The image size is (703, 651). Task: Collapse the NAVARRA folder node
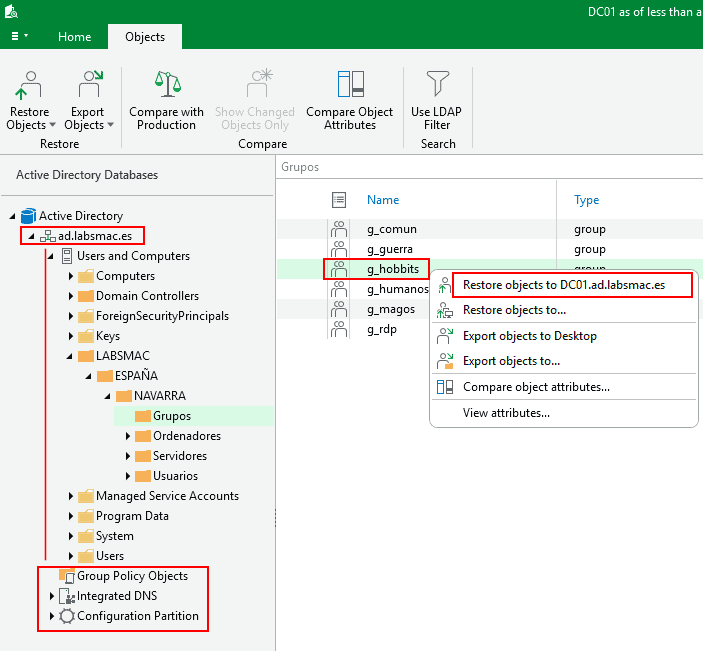[109, 396]
